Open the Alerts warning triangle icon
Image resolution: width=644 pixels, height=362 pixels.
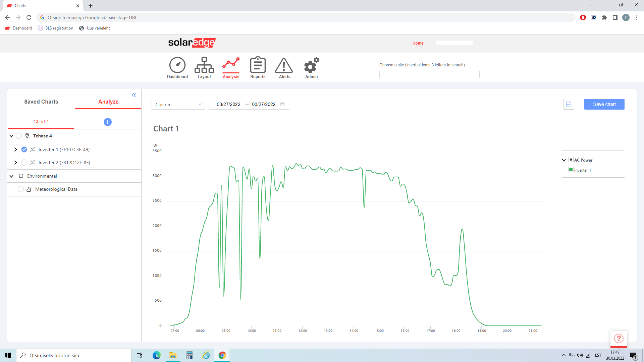pyautogui.click(x=284, y=65)
